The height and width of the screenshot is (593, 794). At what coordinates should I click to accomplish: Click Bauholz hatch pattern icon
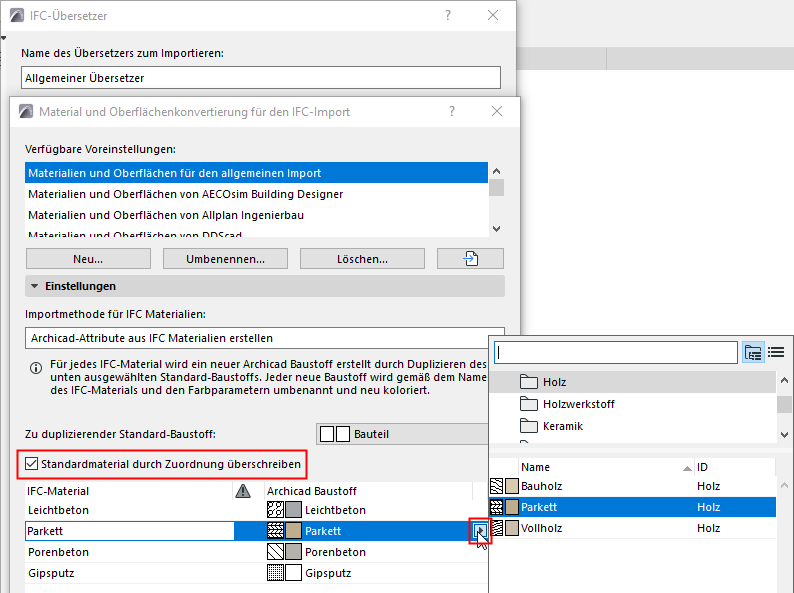(497, 486)
